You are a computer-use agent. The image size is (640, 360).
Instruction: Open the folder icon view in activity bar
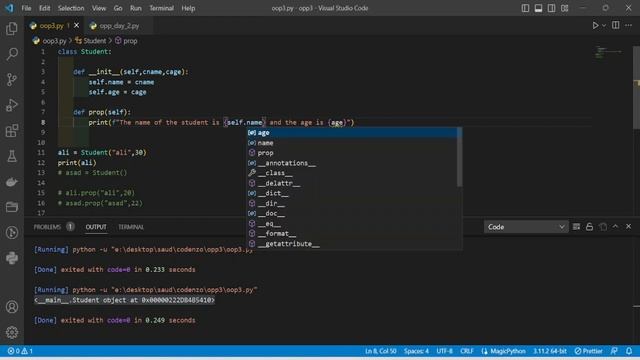coord(12,207)
